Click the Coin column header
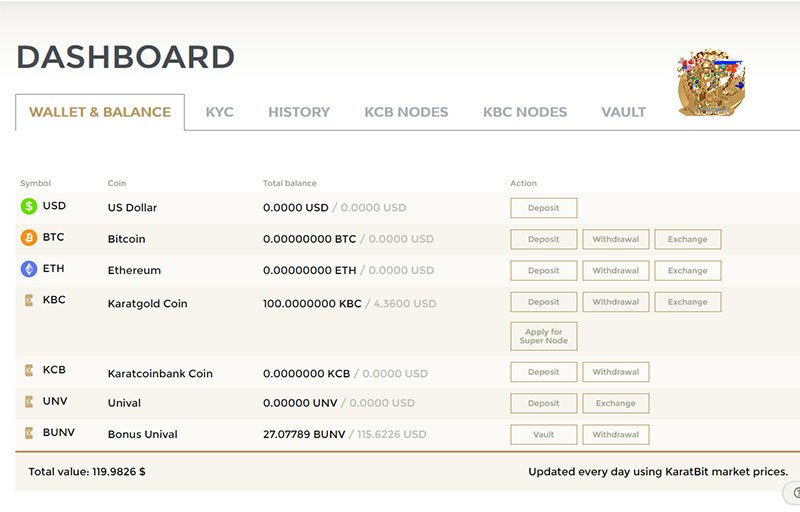This screenshot has height=512, width=800. tap(117, 183)
